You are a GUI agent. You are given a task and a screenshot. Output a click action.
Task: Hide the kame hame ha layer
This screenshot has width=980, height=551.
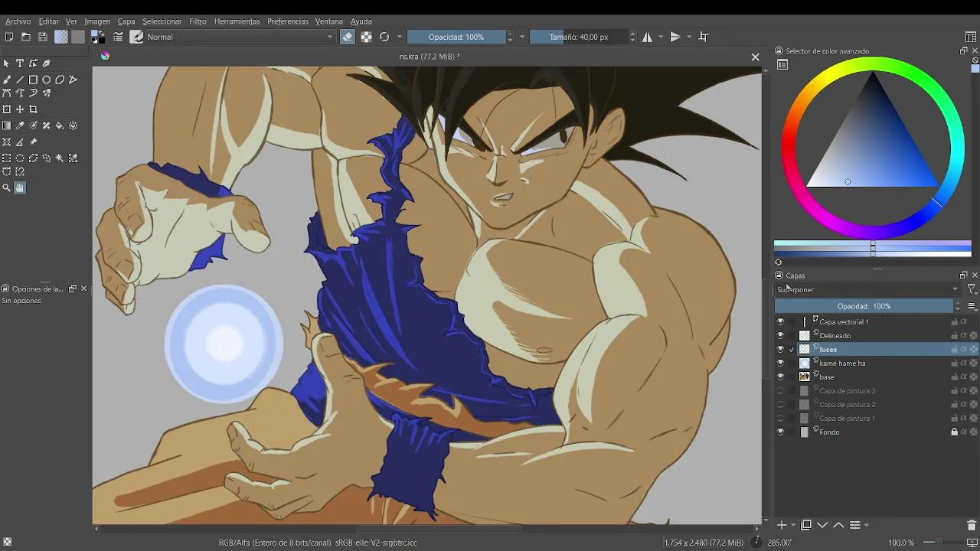coord(780,363)
